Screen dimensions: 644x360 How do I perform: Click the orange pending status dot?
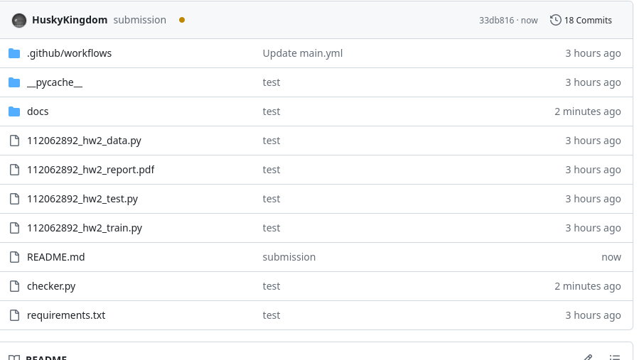pos(182,20)
